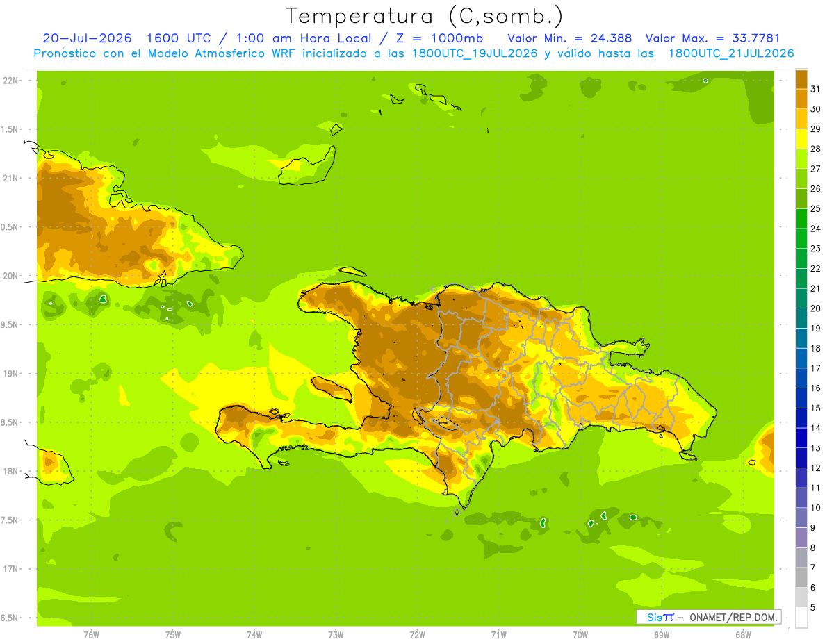Image resolution: width=834 pixels, height=644 pixels.
Task: Click the '17N' latitude axis label
Action: tap(11, 569)
